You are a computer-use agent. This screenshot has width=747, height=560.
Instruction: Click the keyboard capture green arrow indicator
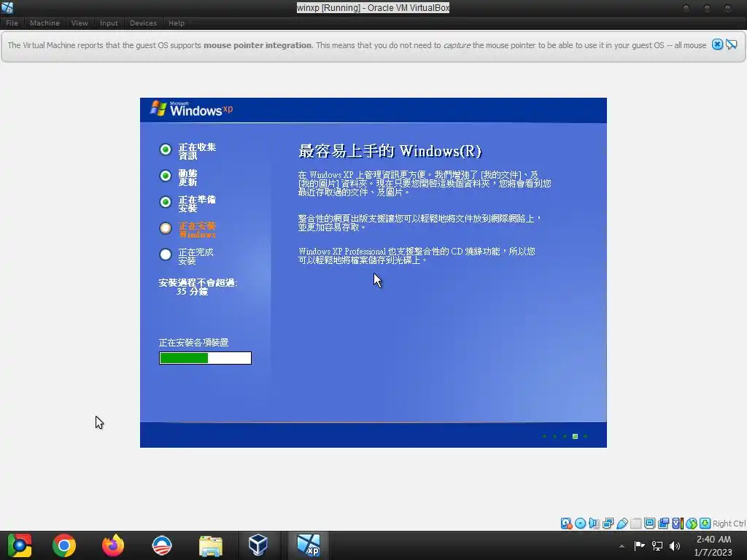point(705,524)
